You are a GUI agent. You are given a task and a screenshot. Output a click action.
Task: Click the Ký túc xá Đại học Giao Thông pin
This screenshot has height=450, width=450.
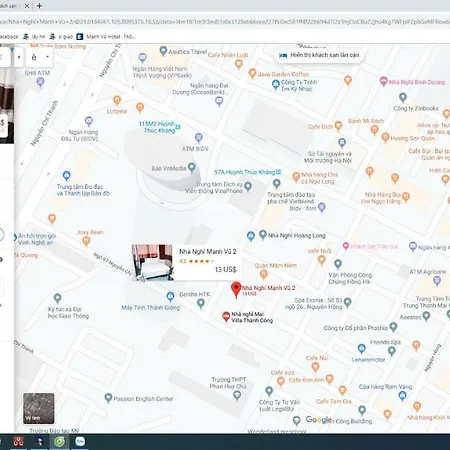click(x=57, y=298)
